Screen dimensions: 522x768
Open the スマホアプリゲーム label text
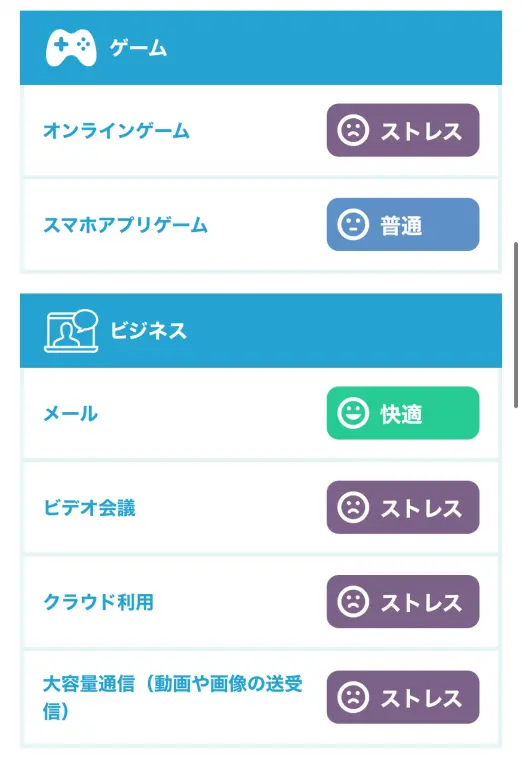[x=126, y=225]
